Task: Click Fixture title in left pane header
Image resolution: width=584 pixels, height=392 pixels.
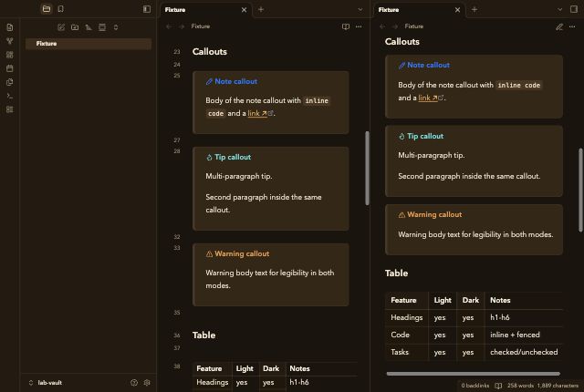Action: click(x=201, y=26)
